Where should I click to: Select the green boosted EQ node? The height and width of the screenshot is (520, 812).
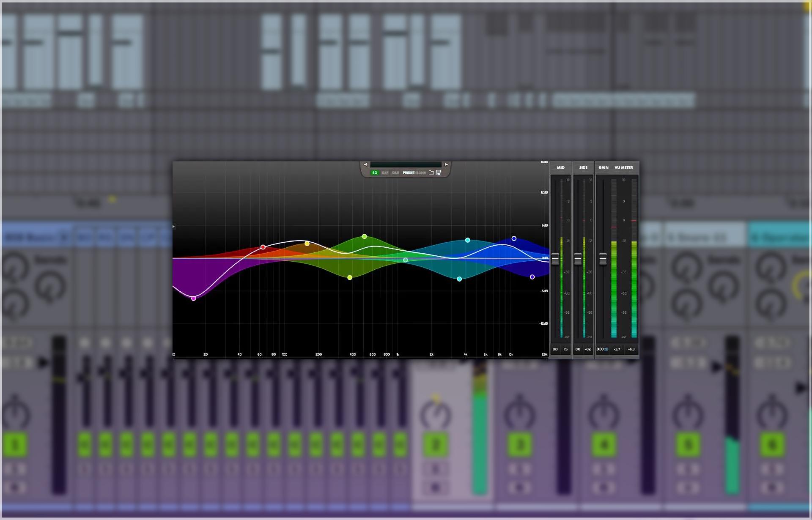(x=365, y=236)
